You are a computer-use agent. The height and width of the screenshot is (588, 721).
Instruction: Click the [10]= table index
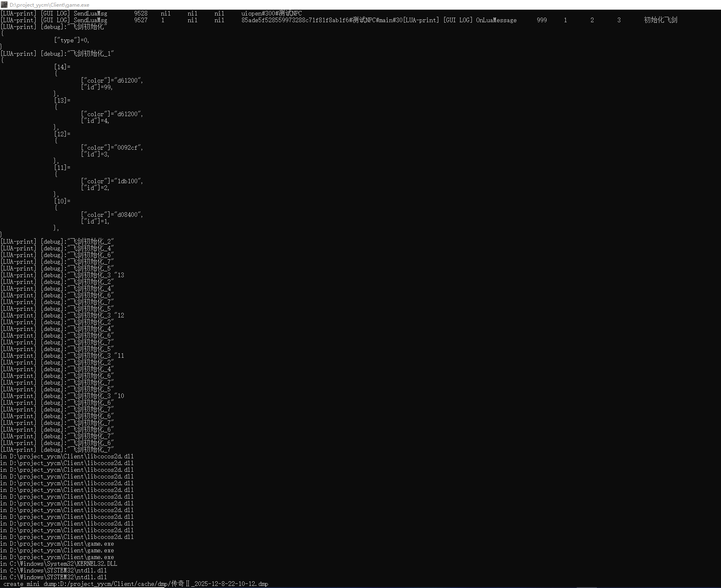tap(62, 201)
